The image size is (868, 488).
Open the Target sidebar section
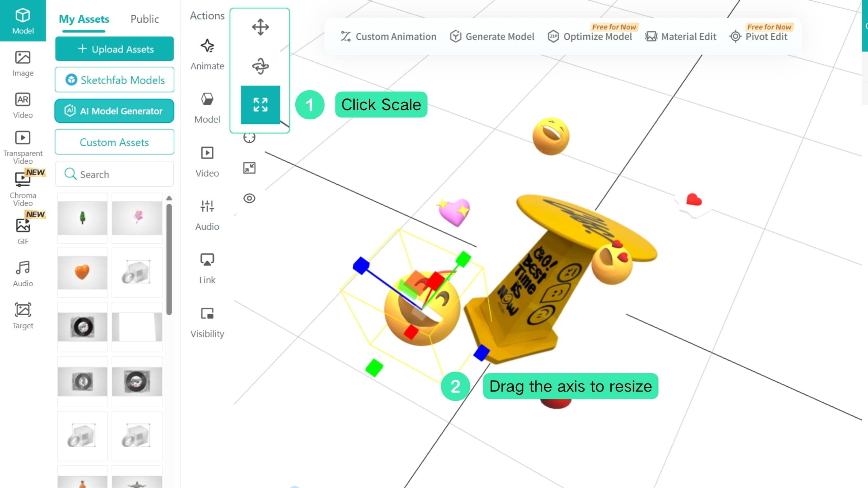23,316
